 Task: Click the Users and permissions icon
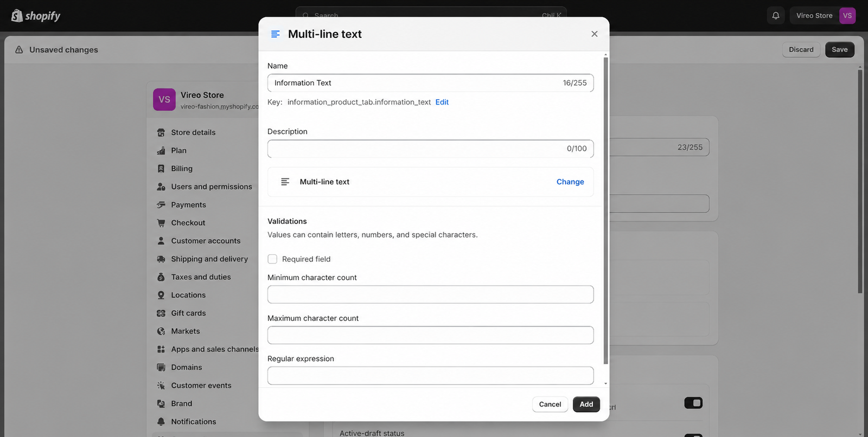click(x=161, y=187)
